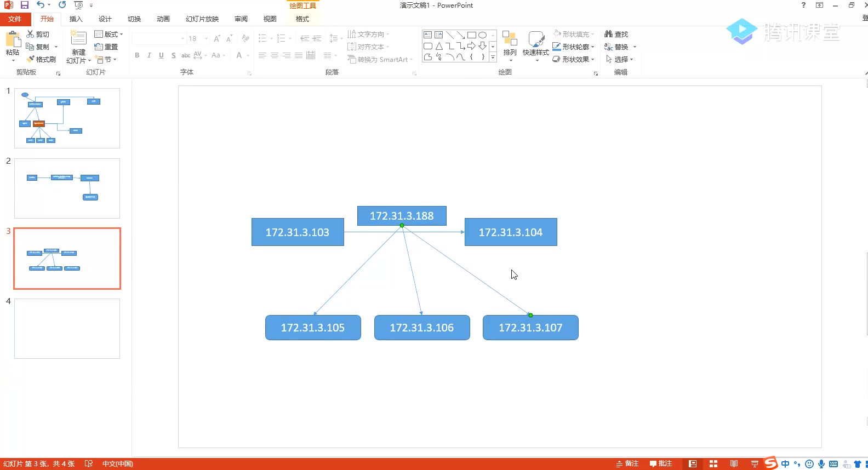The height and width of the screenshot is (470, 868).
Task: Click the Sogou input method S icon
Action: click(771, 463)
